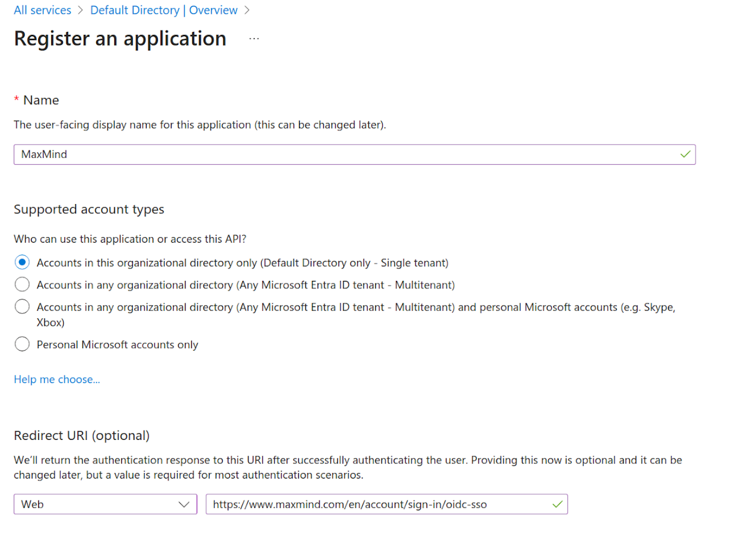Open Default Directory Overview breadcrumb
Image resolution: width=756 pixels, height=536 pixels.
coord(164,10)
